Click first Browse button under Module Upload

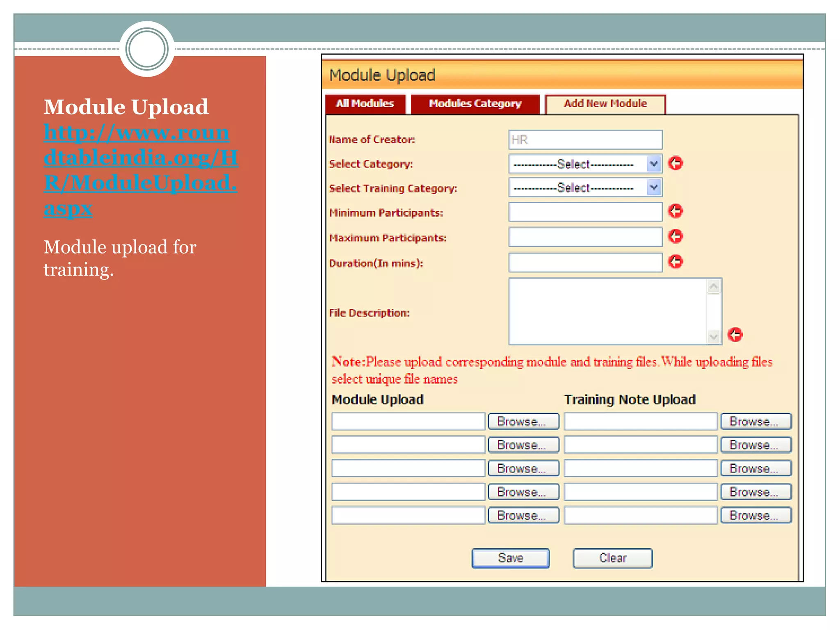click(523, 421)
